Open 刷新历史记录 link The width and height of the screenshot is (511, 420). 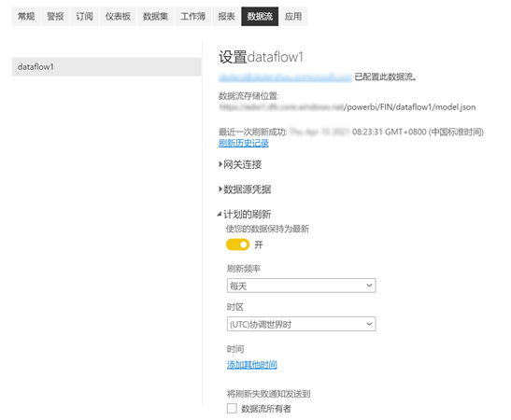click(x=244, y=143)
